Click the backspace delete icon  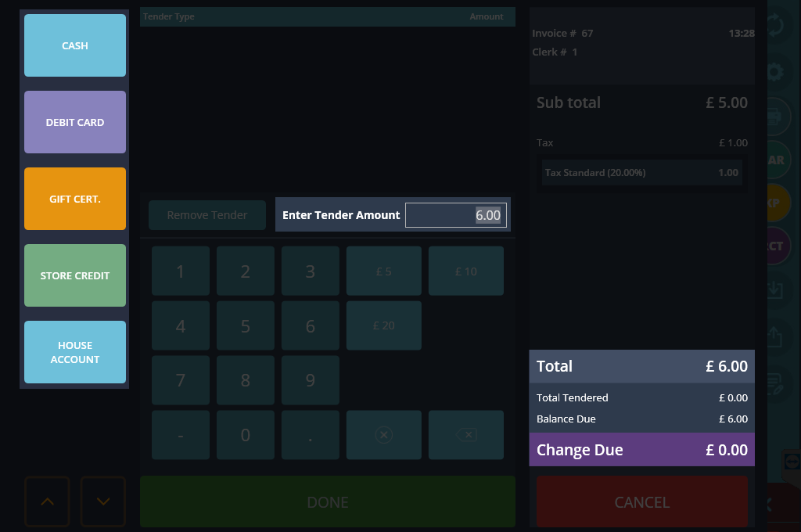pos(466,435)
